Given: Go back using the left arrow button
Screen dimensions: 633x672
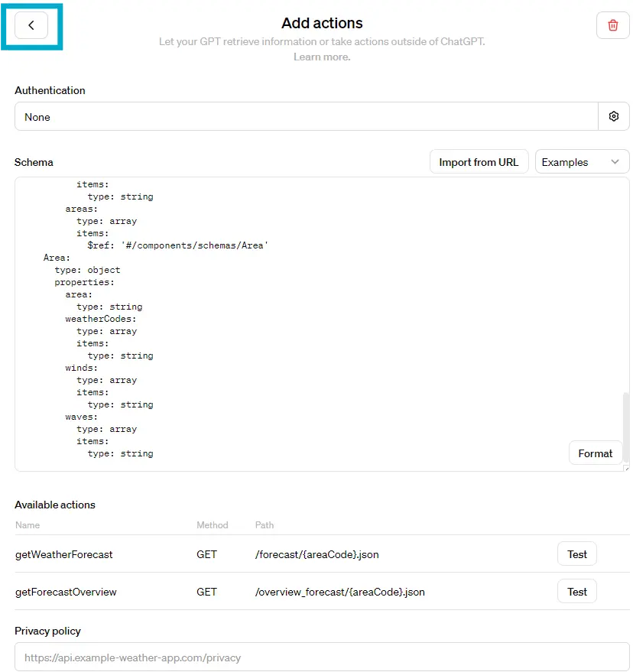Looking at the screenshot, I should pos(31,25).
